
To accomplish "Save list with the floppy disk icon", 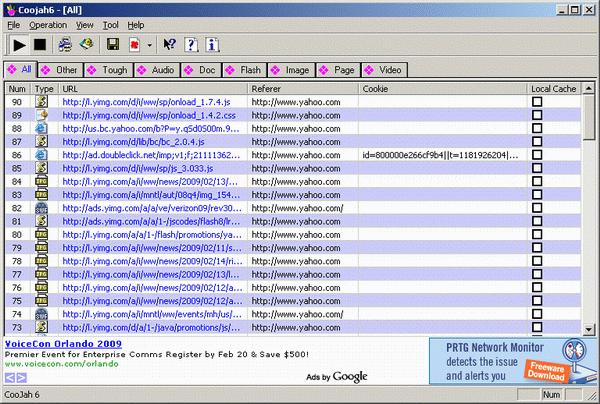I will tap(112, 45).
